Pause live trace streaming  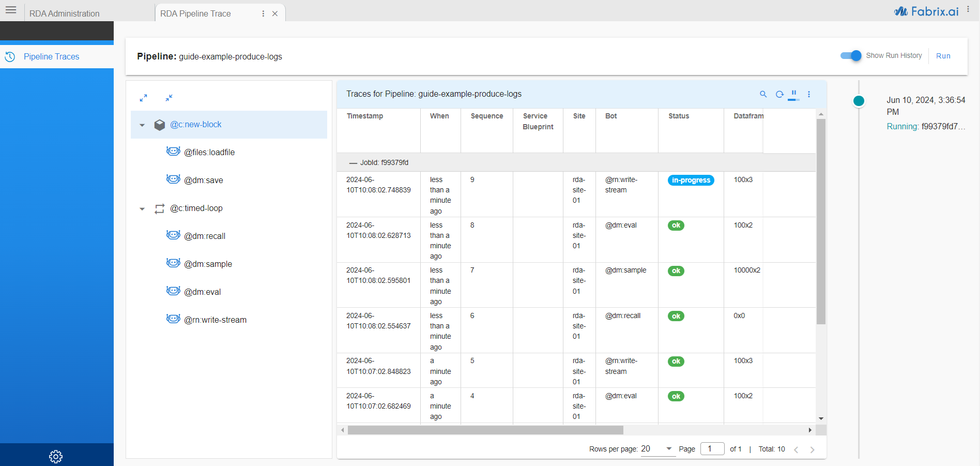tap(794, 94)
